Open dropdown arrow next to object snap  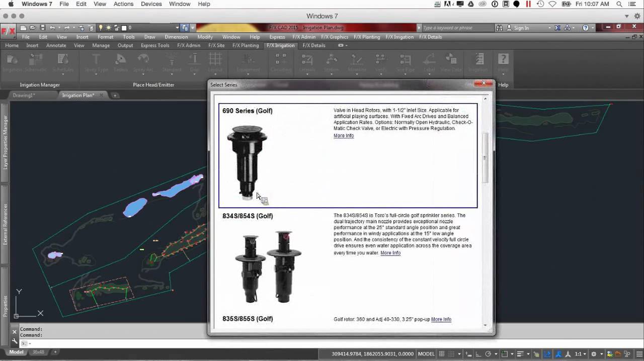pos(513,353)
